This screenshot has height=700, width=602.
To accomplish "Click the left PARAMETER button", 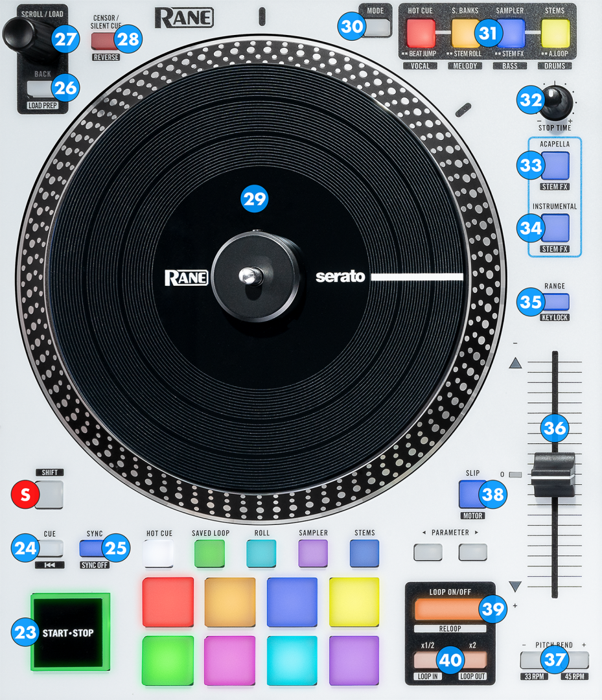I will pos(428,552).
